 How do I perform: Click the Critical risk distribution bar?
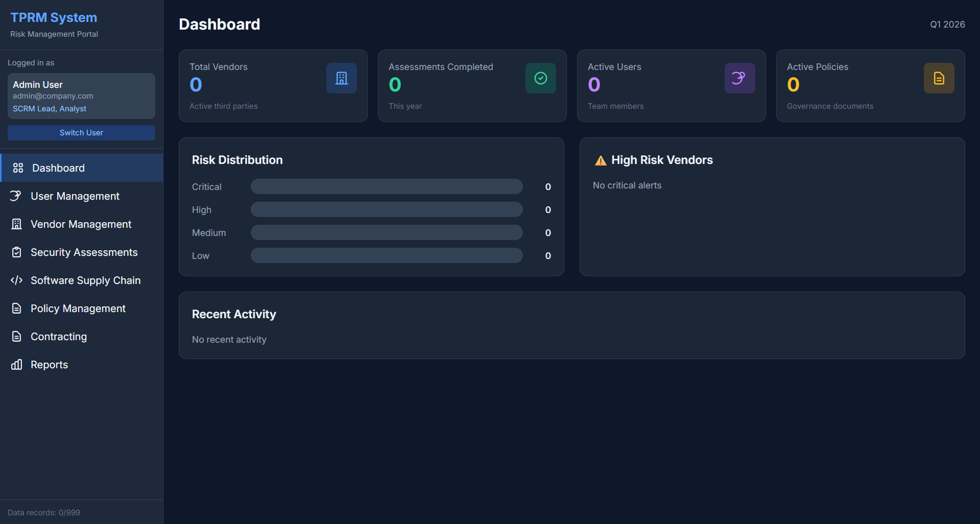(386, 186)
